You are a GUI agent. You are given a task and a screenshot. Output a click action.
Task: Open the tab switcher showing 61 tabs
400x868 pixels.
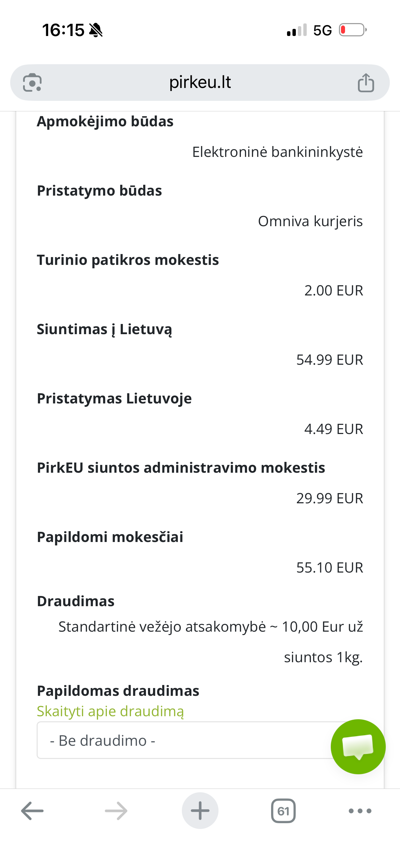[x=283, y=811]
